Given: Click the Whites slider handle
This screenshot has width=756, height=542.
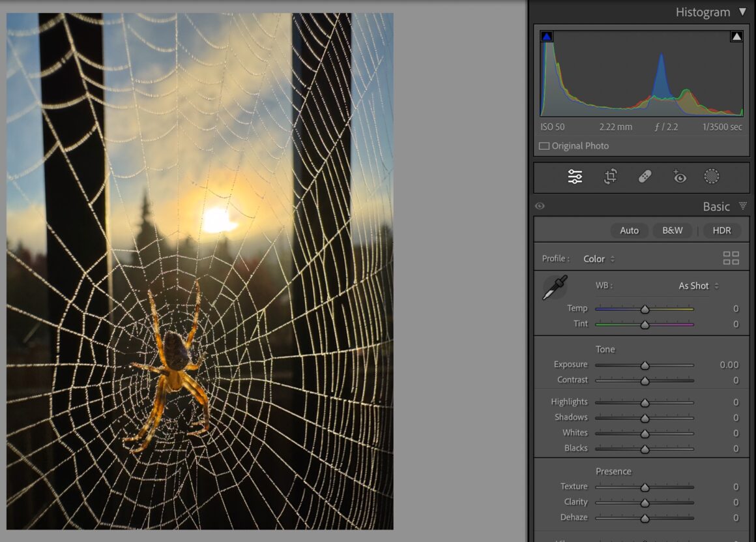Looking at the screenshot, I should point(645,434).
